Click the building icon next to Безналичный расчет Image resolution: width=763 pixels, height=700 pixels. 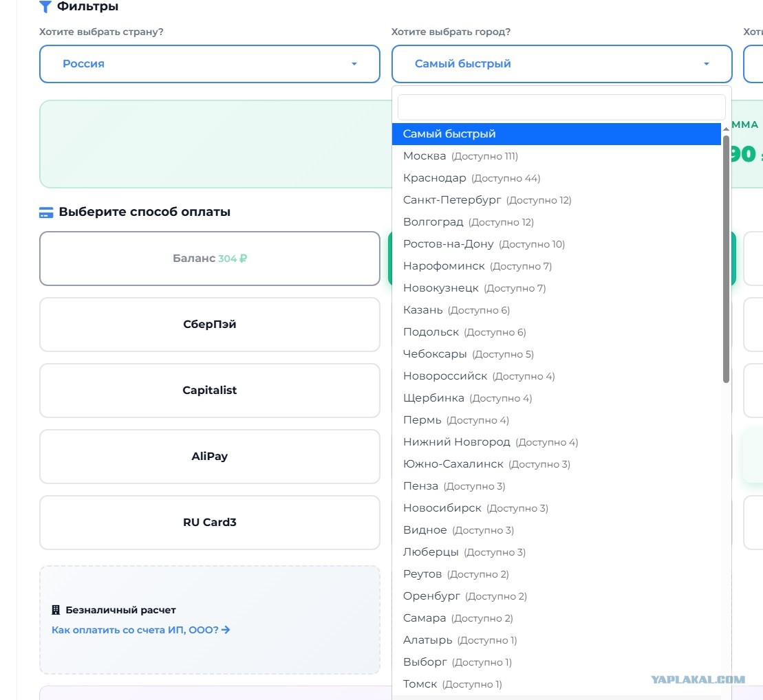[56, 610]
